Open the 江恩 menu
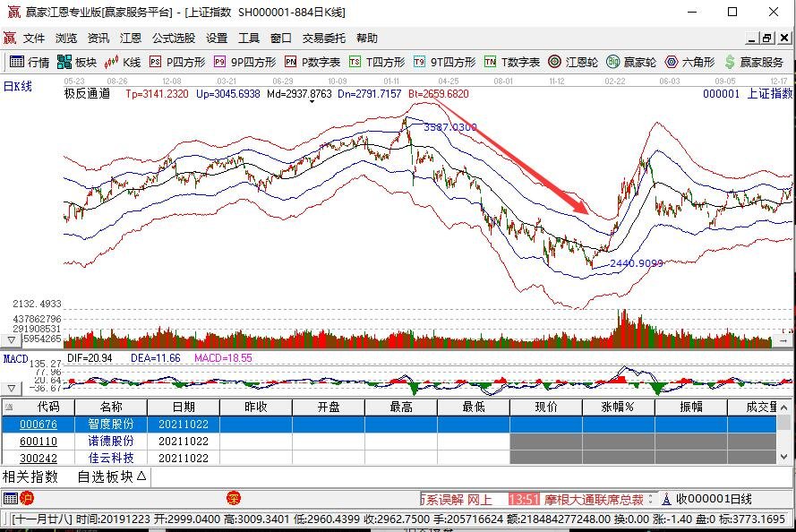The width and height of the screenshot is (796, 532). click(131, 39)
